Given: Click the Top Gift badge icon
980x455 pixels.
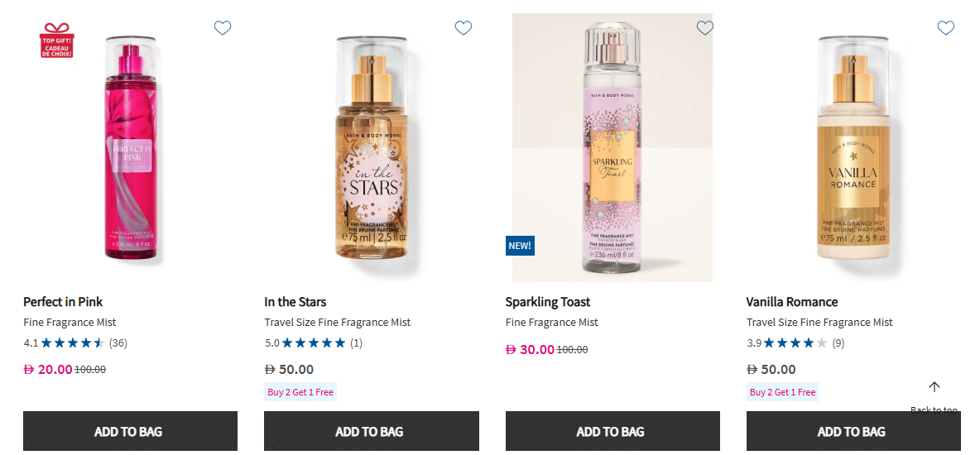Looking at the screenshot, I should pos(57,41).
